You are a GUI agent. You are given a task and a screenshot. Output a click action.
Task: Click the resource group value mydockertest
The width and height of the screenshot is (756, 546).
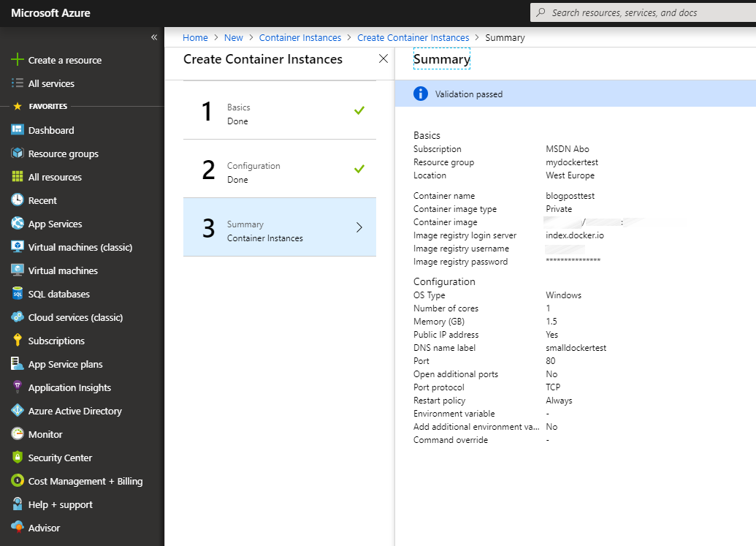tap(572, 162)
